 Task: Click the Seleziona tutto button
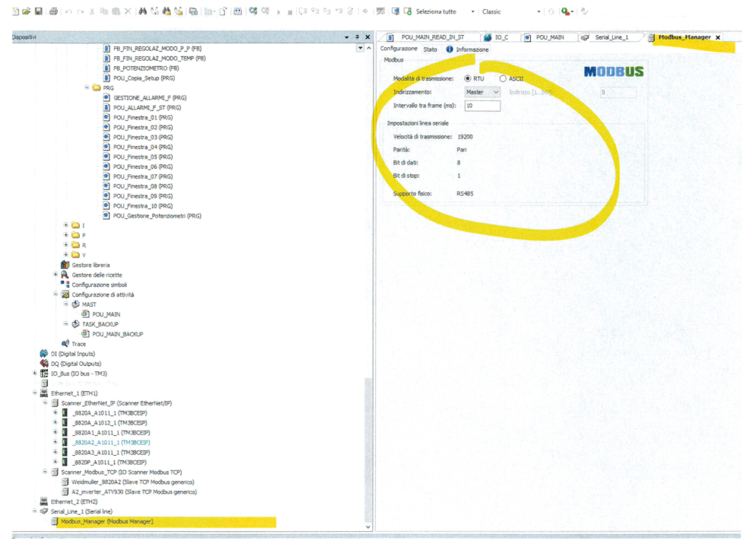(x=435, y=11)
